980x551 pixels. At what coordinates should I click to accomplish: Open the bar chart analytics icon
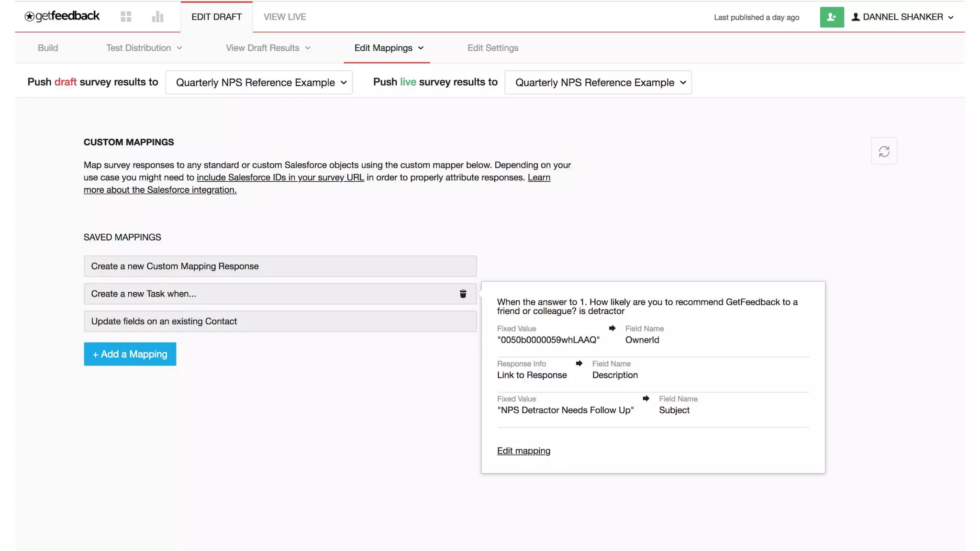[x=157, y=17]
